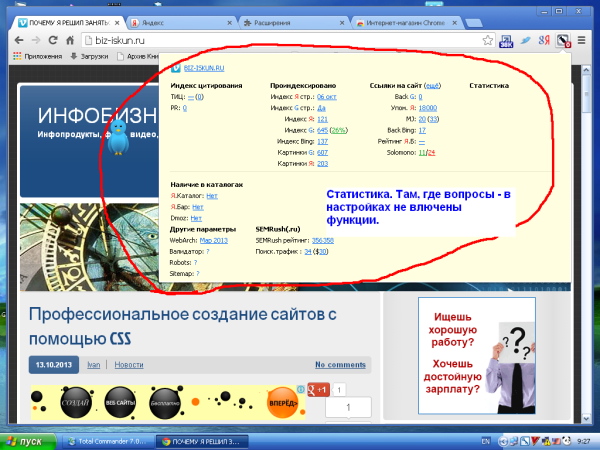
Task: Open the WebArch Мар 2013 link
Action: 214,240
